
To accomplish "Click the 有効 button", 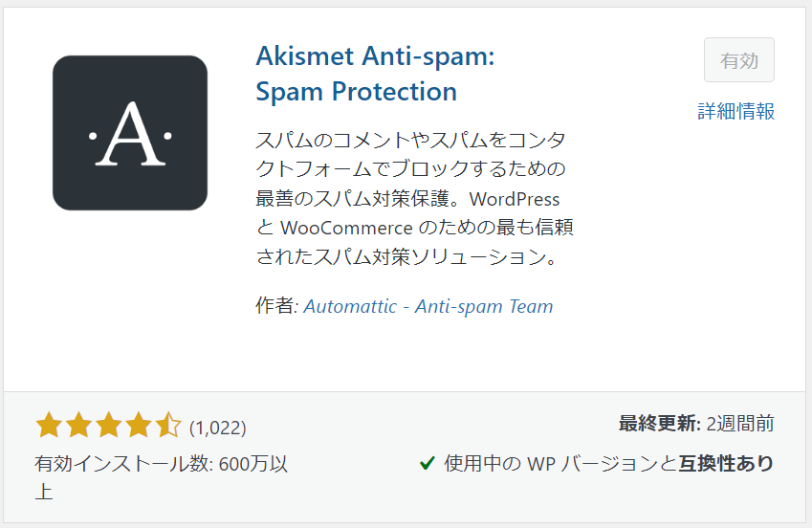I will pos(739,60).
